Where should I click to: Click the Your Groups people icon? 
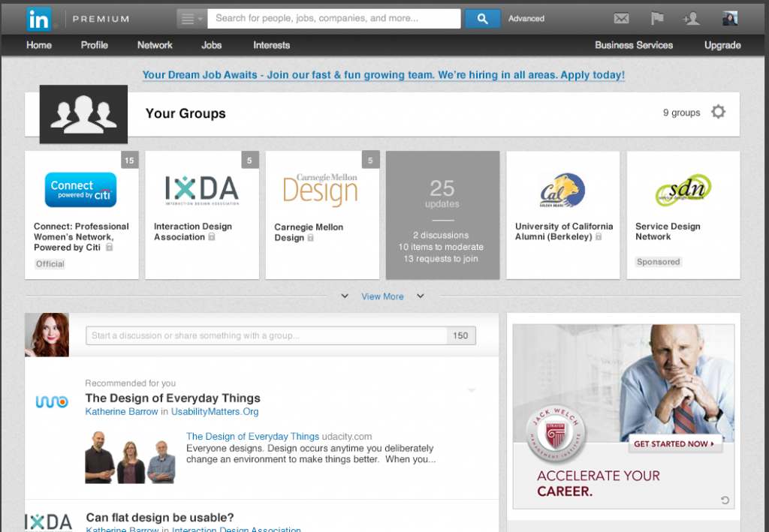(x=83, y=114)
